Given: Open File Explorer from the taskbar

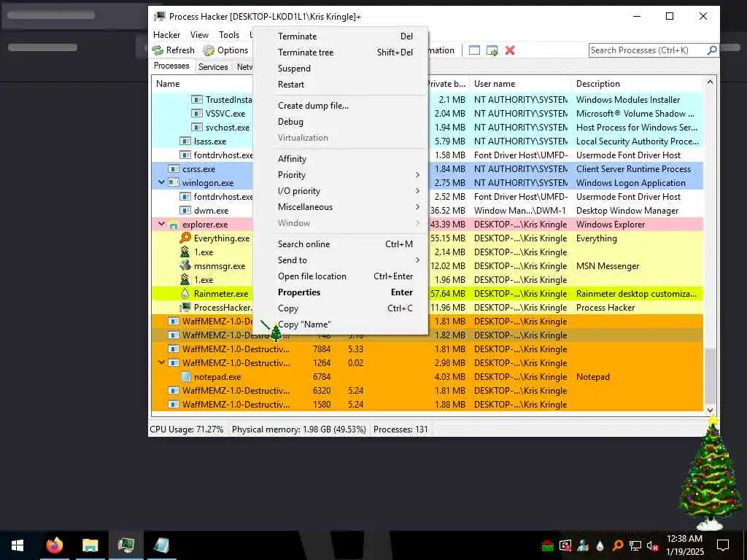Looking at the screenshot, I should point(90,545).
